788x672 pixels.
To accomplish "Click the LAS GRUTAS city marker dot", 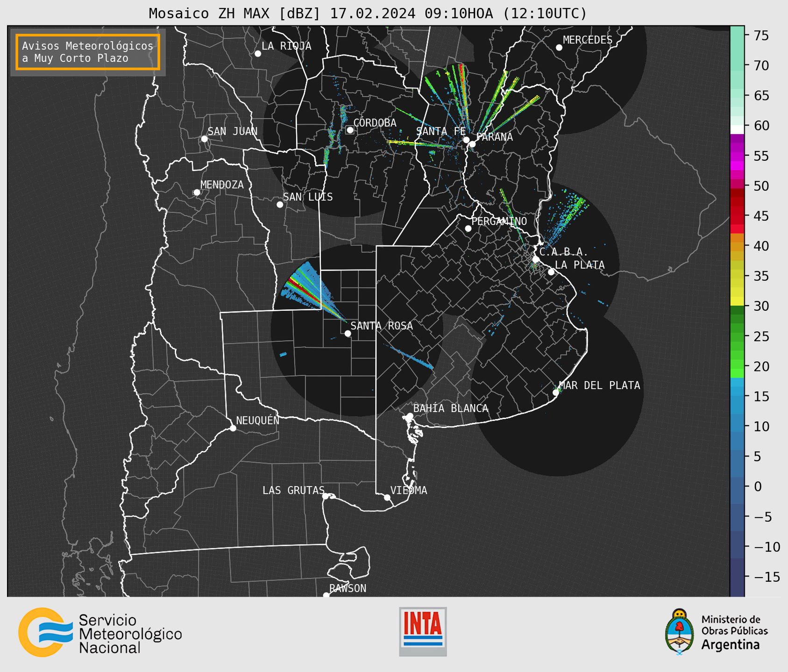I will [326, 496].
